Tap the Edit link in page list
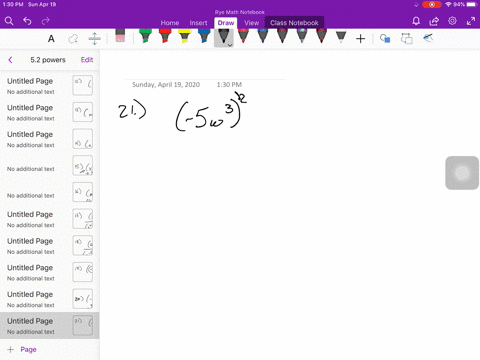480x360 pixels. (x=87, y=60)
